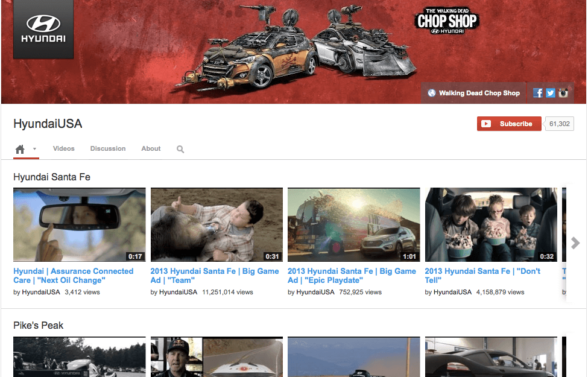Image resolution: width=588 pixels, height=377 pixels.
Task: Open the Facebook social icon
Action: (x=537, y=93)
